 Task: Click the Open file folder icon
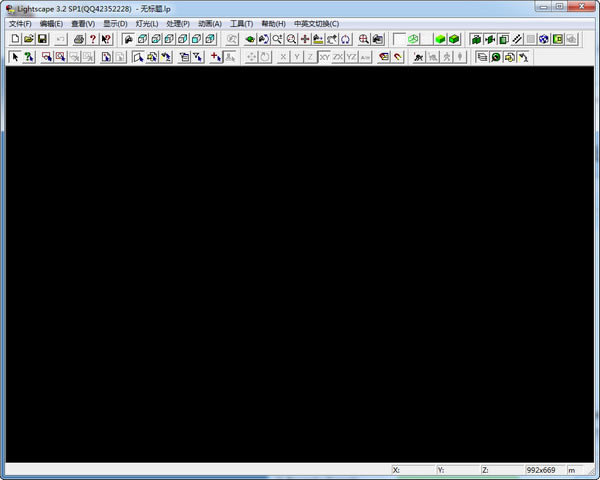[29, 39]
